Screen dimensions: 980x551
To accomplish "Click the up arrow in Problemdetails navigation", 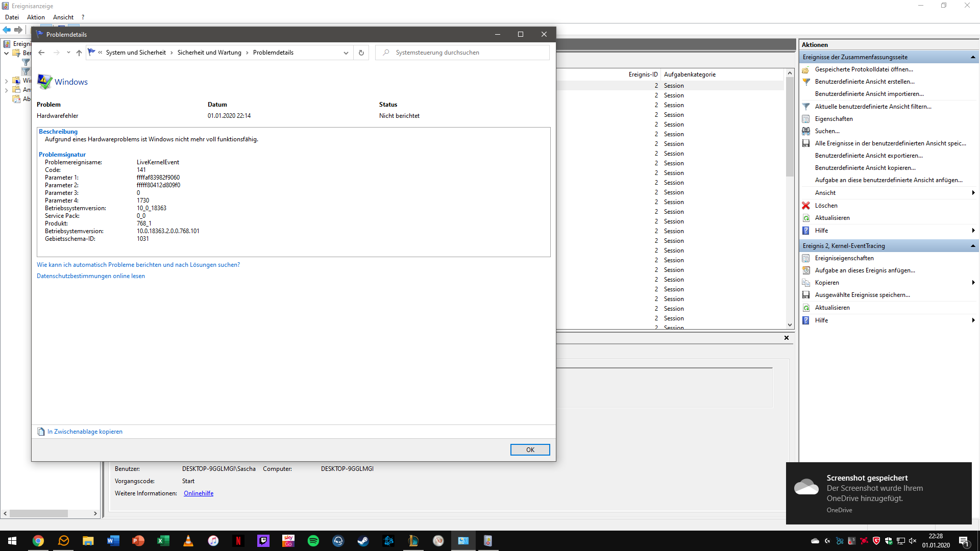I will 79,53.
